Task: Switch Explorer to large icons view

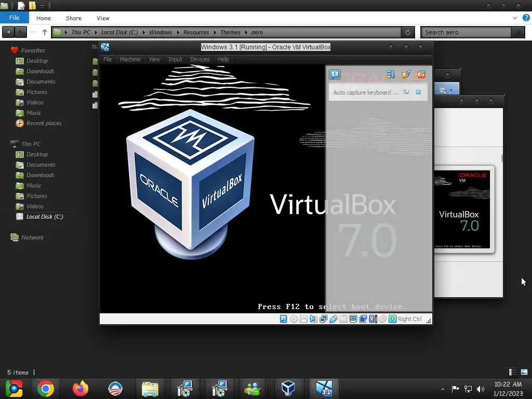Action: pyautogui.click(x=524, y=372)
